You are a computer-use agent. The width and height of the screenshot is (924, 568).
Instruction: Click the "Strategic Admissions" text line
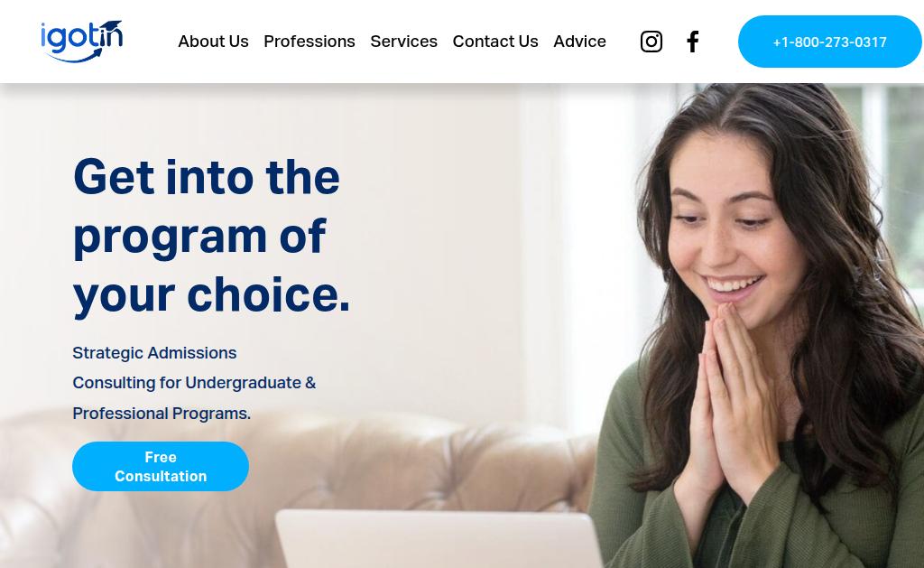click(x=154, y=353)
